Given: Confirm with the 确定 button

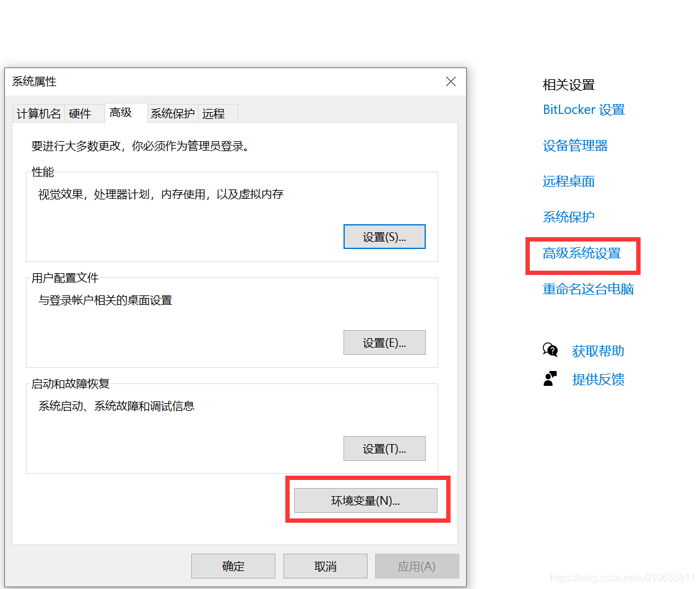Looking at the screenshot, I should pyautogui.click(x=233, y=566).
